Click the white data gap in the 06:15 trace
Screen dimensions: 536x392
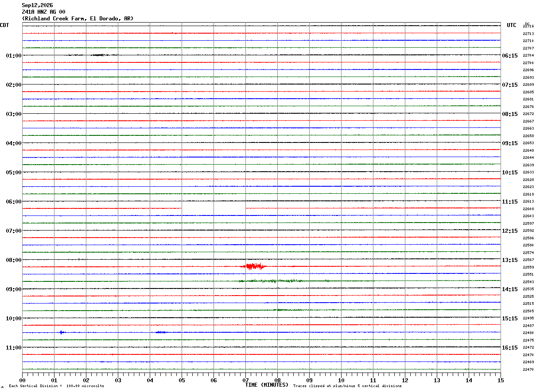pyautogui.click(x=214, y=208)
